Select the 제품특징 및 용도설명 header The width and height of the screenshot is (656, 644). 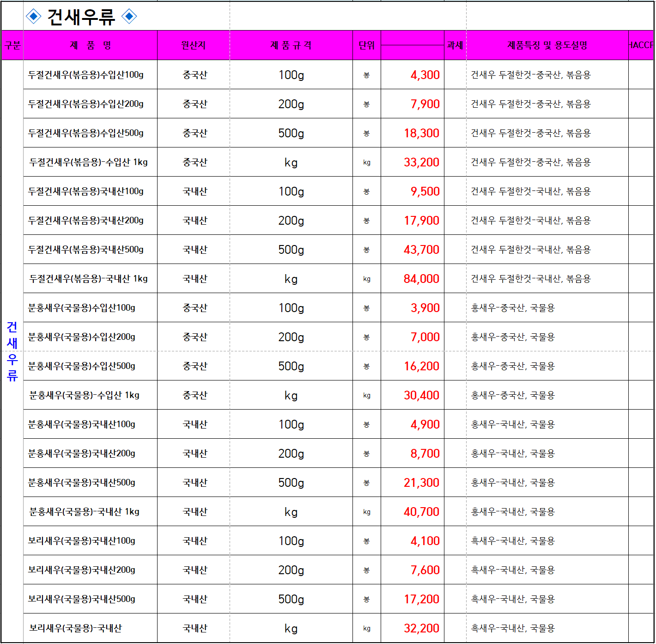click(x=547, y=45)
